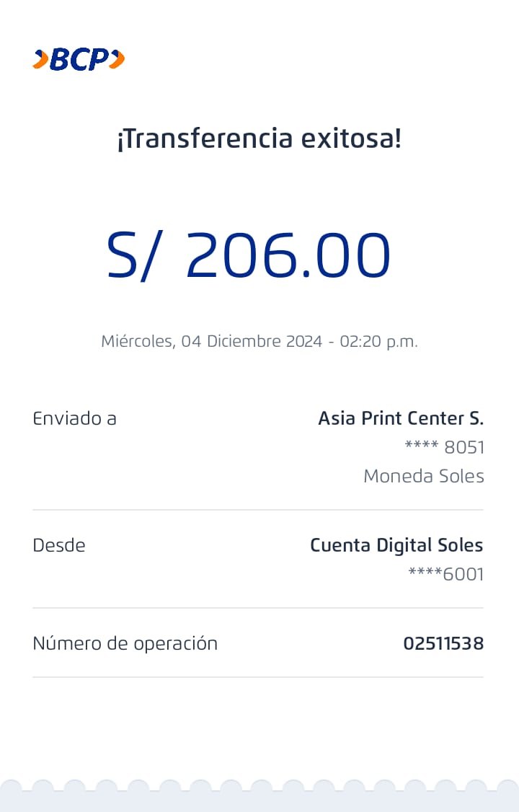
Task: Click the divider line below the operation number
Action: tap(258, 677)
